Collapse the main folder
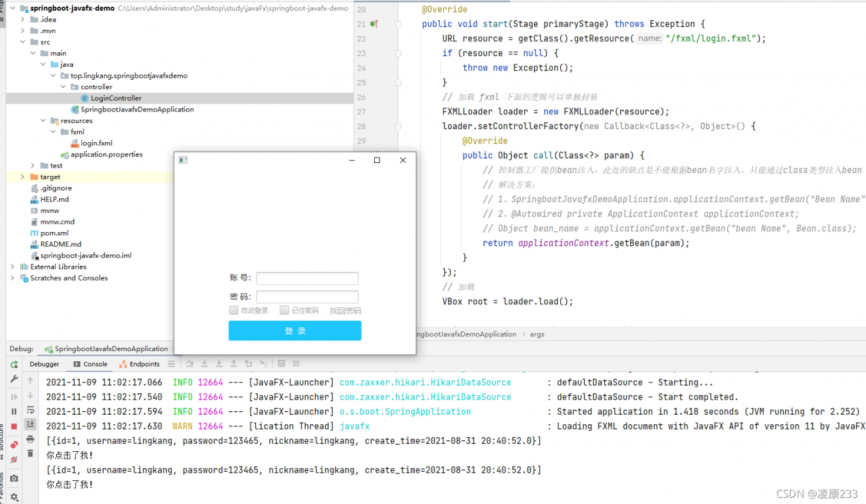 coord(33,53)
